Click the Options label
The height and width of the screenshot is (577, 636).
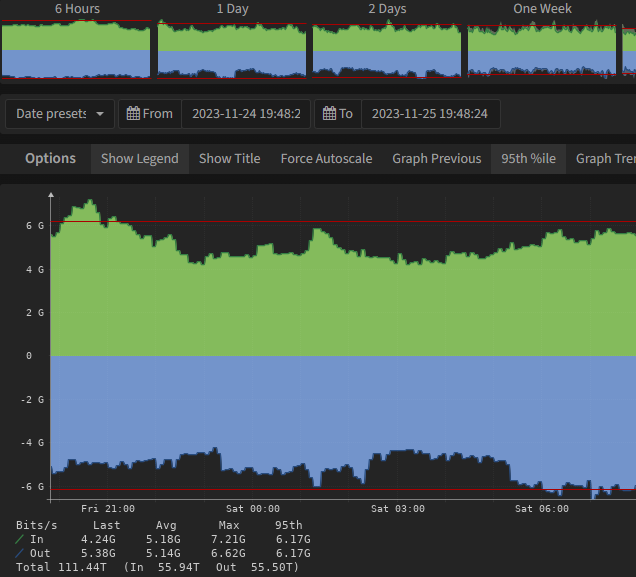pyautogui.click(x=50, y=158)
